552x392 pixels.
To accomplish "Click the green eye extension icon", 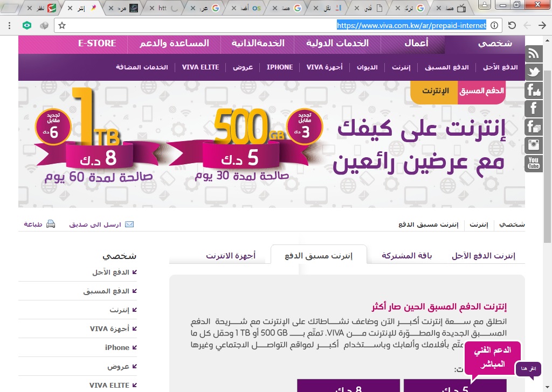I will pos(27,25).
